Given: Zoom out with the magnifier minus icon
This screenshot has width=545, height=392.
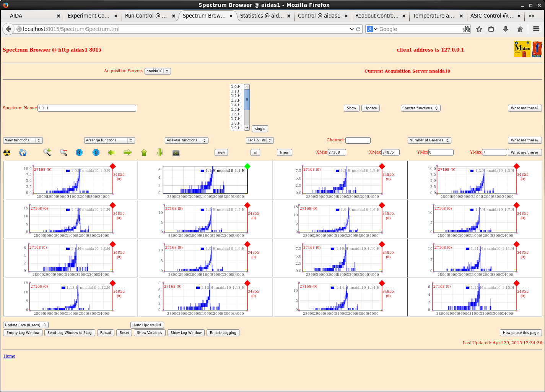Looking at the screenshot, I should (x=63, y=152).
